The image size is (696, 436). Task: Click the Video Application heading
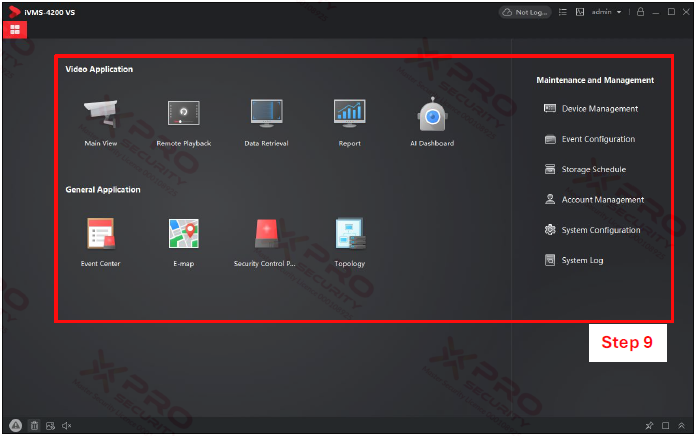click(x=99, y=69)
